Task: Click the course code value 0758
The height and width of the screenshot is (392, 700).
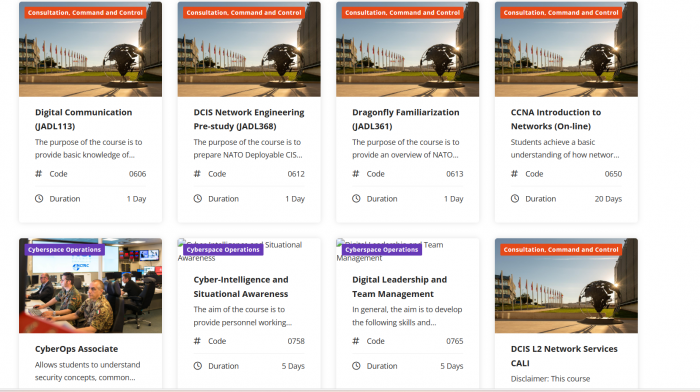Action: tap(296, 341)
